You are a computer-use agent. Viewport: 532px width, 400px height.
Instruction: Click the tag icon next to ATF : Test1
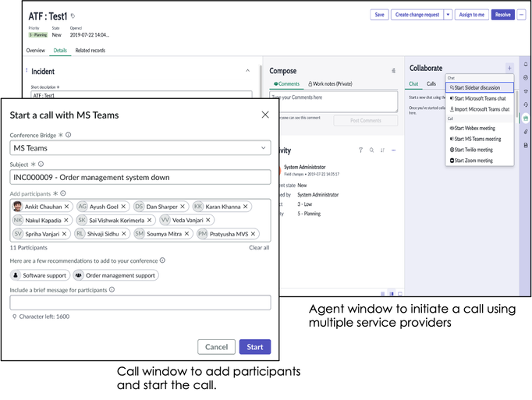[x=73, y=16]
